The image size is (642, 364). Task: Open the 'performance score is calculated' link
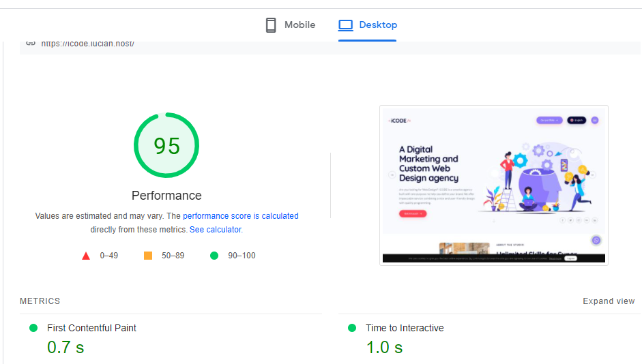(240, 216)
